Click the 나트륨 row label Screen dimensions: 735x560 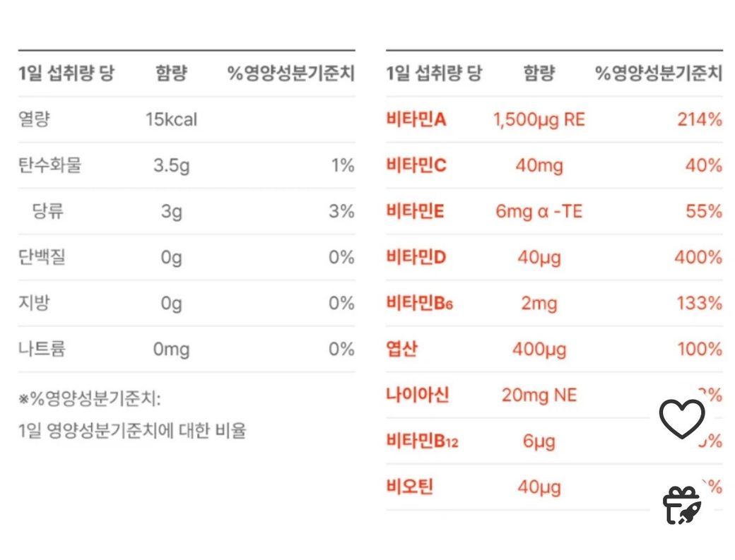click(42, 349)
